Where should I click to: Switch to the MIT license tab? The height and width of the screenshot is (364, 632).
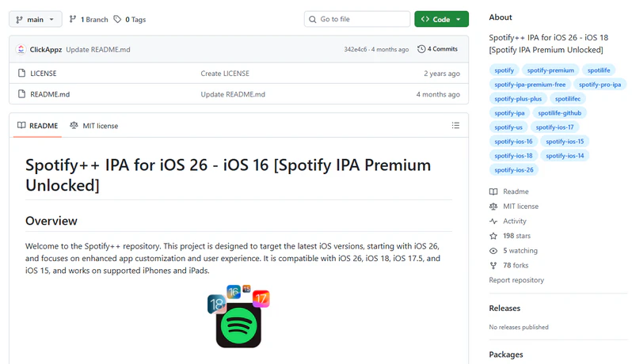click(94, 126)
